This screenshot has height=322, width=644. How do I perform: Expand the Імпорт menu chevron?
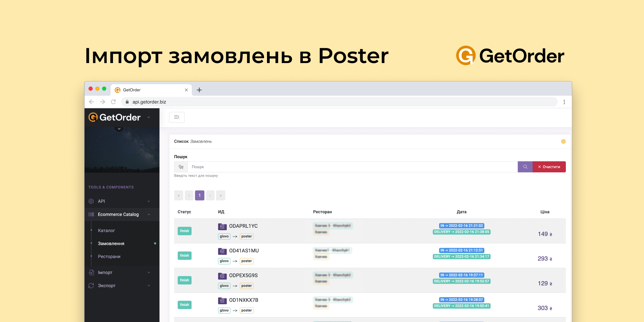pyautogui.click(x=149, y=272)
